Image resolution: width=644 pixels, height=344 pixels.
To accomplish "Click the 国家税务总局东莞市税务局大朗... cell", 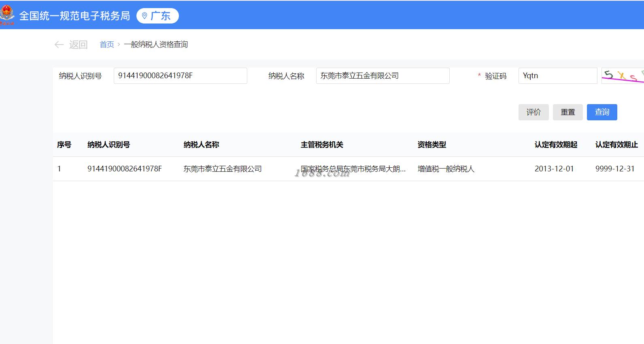I will click(x=353, y=169).
